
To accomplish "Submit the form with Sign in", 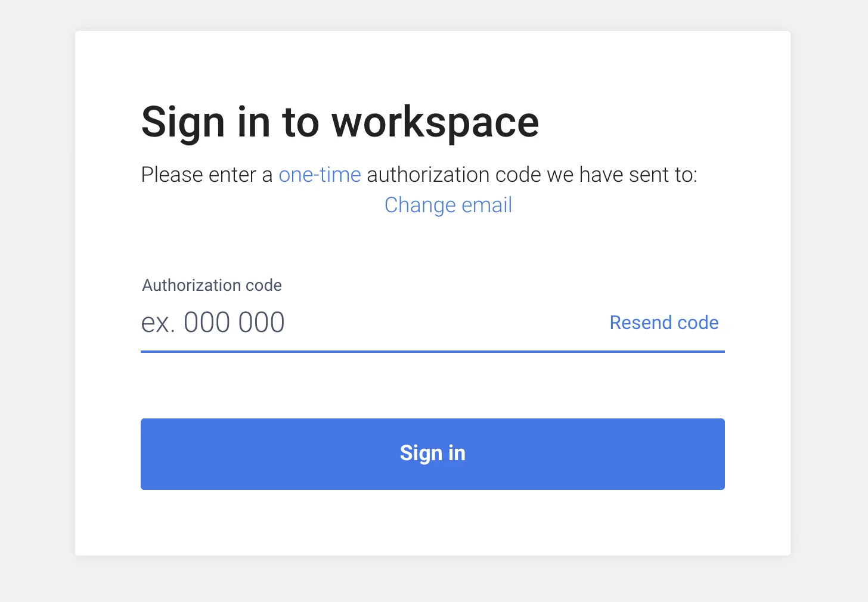I will click(x=432, y=454).
